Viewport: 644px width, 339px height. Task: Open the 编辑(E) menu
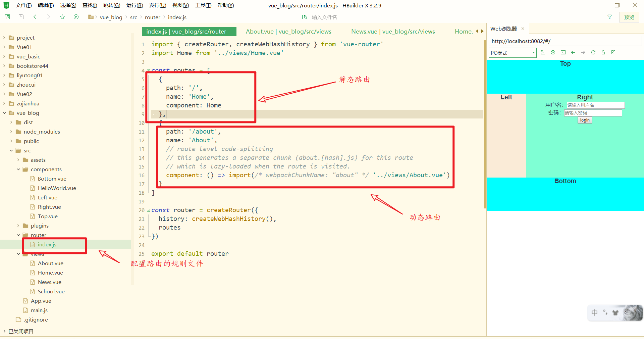(x=46, y=5)
